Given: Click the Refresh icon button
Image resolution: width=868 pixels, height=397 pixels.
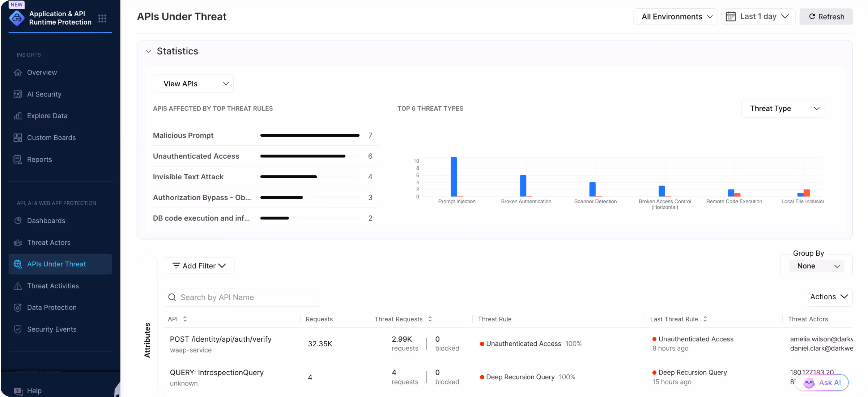Looking at the screenshot, I should click(x=812, y=16).
